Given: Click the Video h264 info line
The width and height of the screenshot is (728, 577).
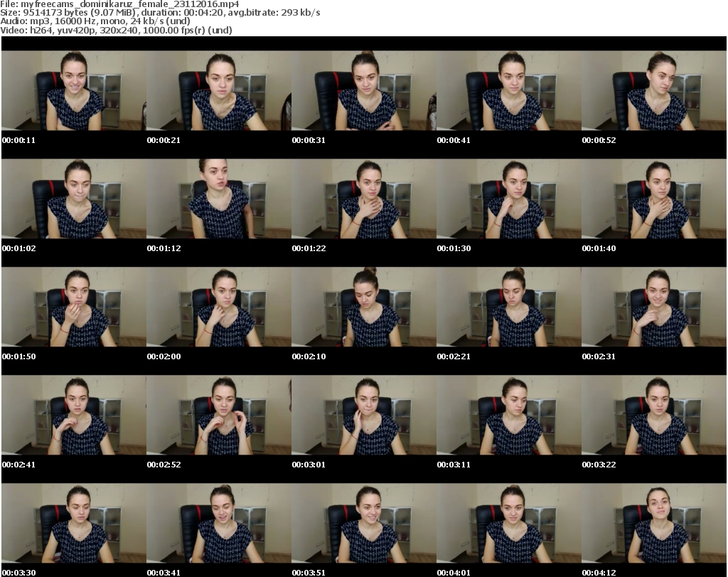Looking at the screenshot, I should (x=116, y=30).
